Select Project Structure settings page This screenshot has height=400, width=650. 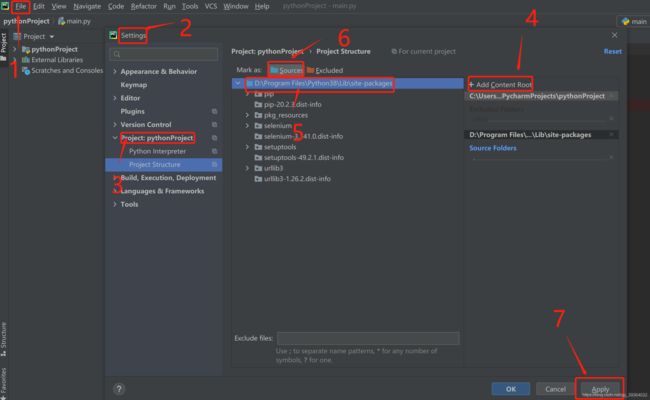pyautogui.click(x=164, y=165)
